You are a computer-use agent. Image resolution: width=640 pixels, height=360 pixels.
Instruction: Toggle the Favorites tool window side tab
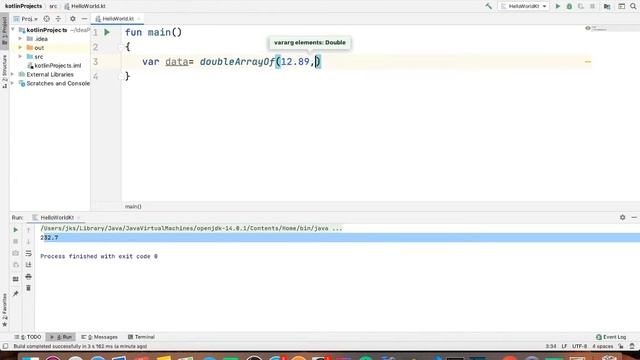pyautogui.click(x=4, y=310)
